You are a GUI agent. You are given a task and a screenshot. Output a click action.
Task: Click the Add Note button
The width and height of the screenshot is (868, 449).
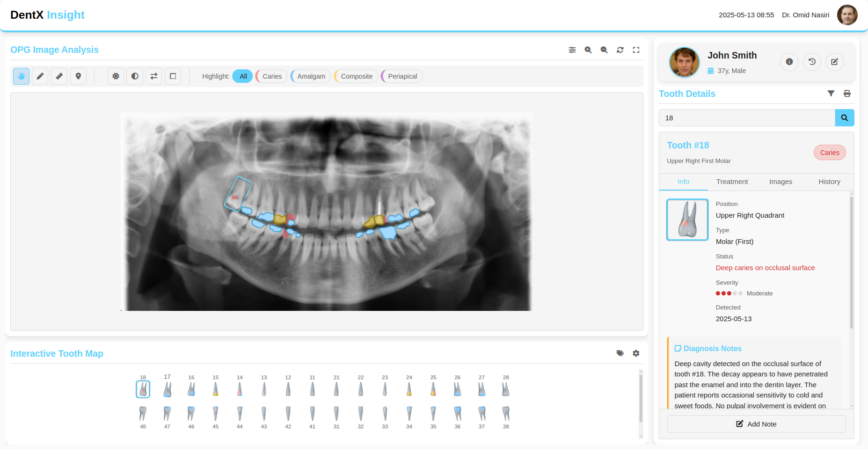[x=756, y=424]
